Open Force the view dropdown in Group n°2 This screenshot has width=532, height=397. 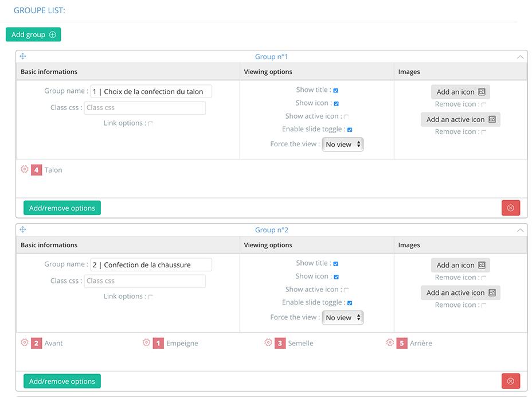[343, 317]
